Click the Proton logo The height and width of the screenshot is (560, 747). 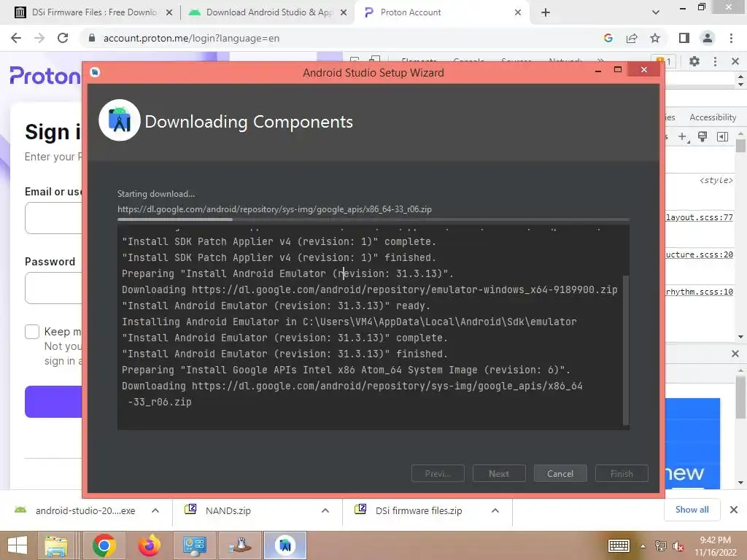[45, 76]
